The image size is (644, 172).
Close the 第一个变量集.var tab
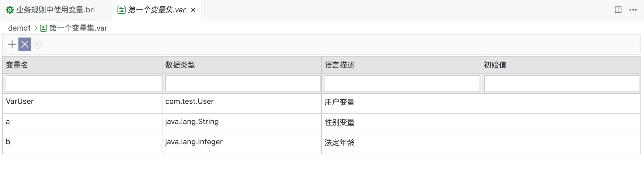tap(193, 10)
